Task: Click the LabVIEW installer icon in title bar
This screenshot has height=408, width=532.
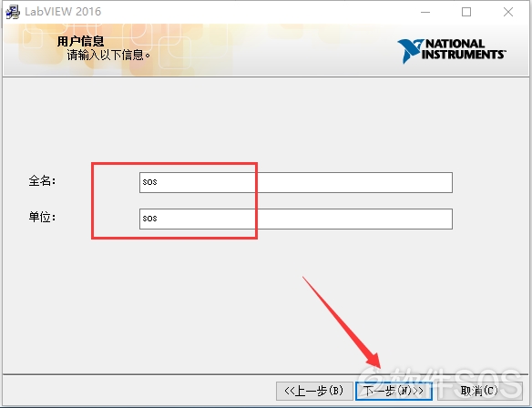Action: click(x=13, y=12)
